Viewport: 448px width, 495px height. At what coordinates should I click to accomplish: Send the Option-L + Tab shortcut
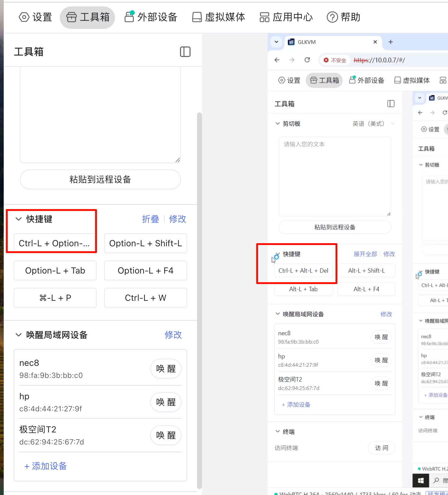click(55, 270)
